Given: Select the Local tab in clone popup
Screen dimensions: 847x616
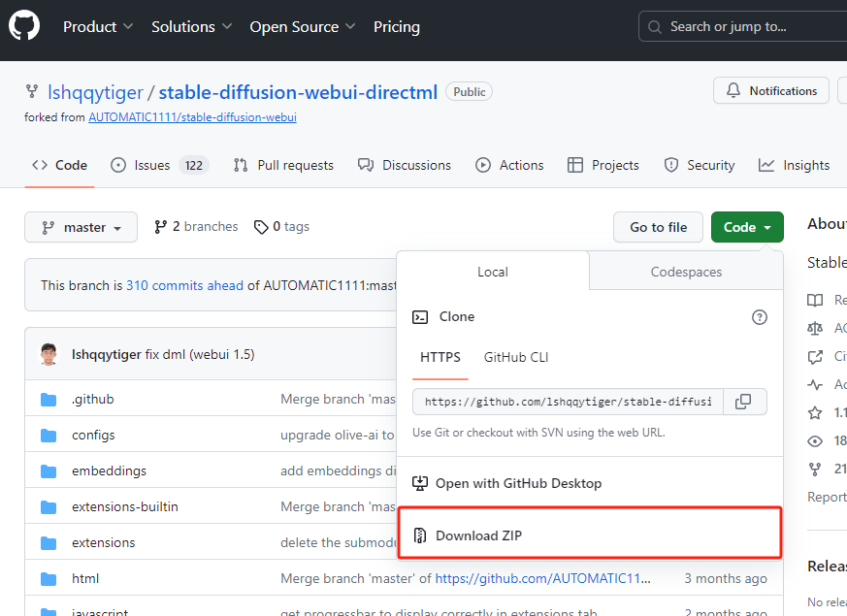Looking at the screenshot, I should coord(493,272).
